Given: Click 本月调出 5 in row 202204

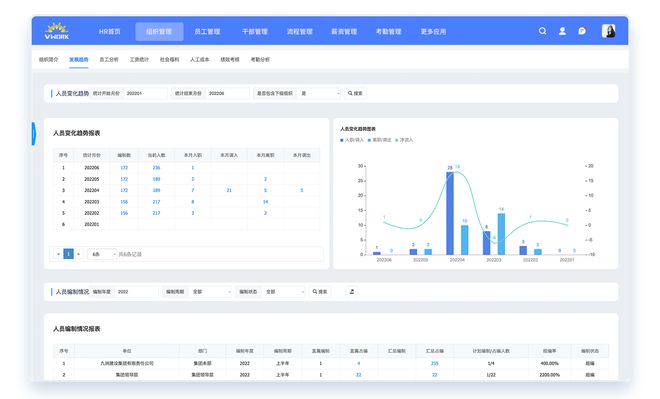Looking at the screenshot, I should point(302,190).
